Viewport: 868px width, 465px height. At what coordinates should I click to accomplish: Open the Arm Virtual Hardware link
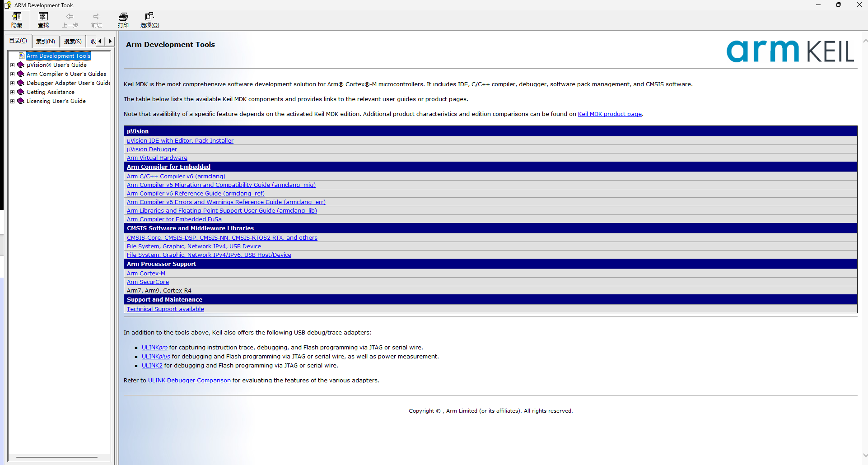coord(157,158)
